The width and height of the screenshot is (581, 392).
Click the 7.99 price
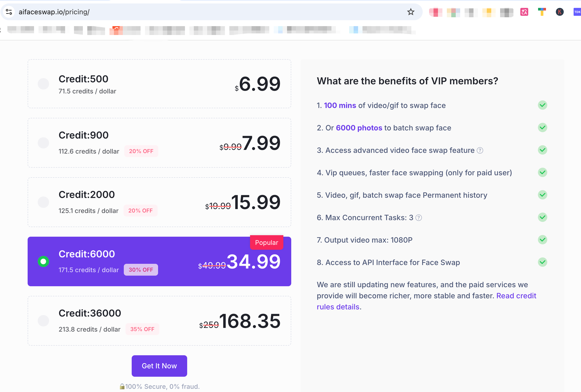point(261,143)
